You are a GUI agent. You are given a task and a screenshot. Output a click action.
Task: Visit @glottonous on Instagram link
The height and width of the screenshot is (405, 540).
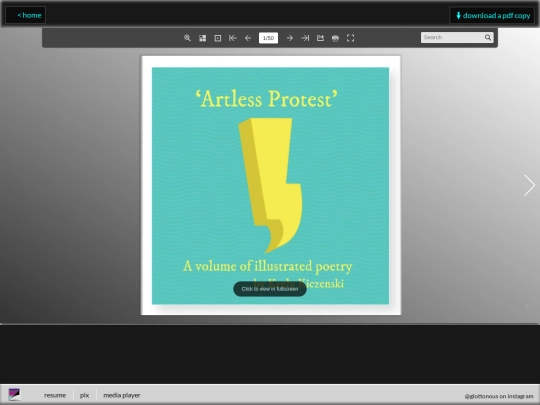(x=499, y=396)
